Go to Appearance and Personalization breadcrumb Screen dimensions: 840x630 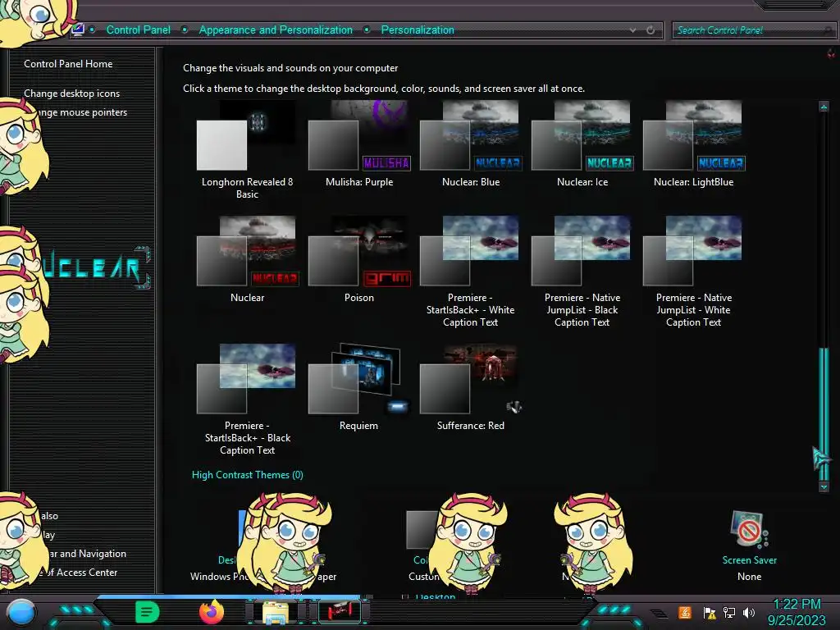(x=276, y=30)
